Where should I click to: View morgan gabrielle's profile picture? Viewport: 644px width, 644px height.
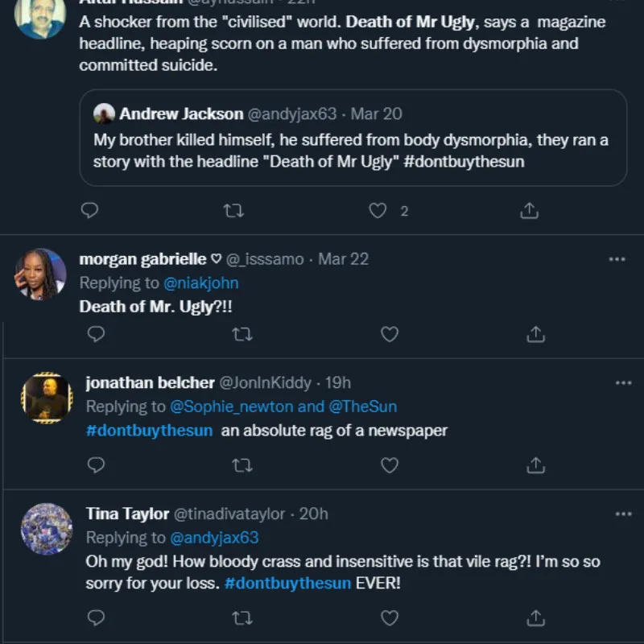(40, 274)
